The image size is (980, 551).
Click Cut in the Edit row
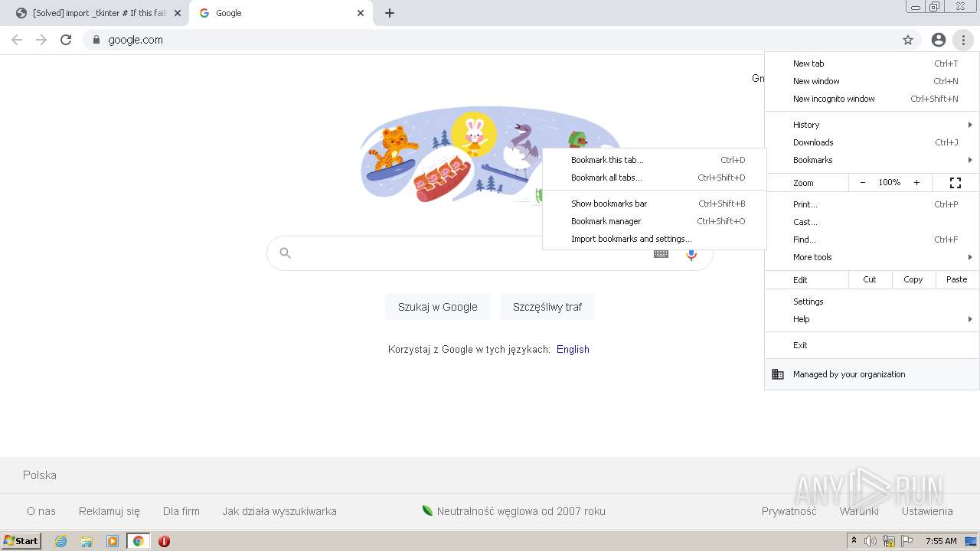pos(870,279)
